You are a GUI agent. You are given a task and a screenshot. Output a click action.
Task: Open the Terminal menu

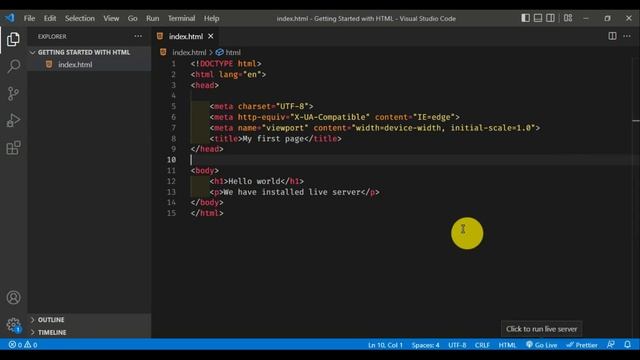click(181, 18)
